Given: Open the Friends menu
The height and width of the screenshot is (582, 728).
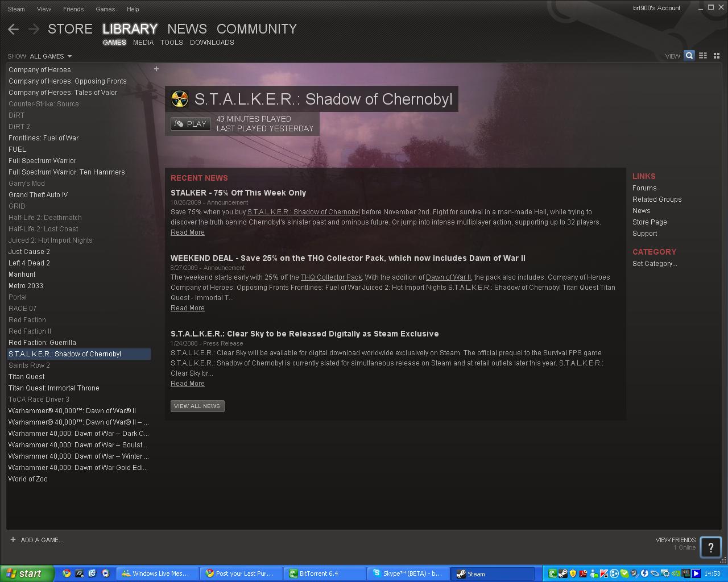Looking at the screenshot, I should [73, 9].
